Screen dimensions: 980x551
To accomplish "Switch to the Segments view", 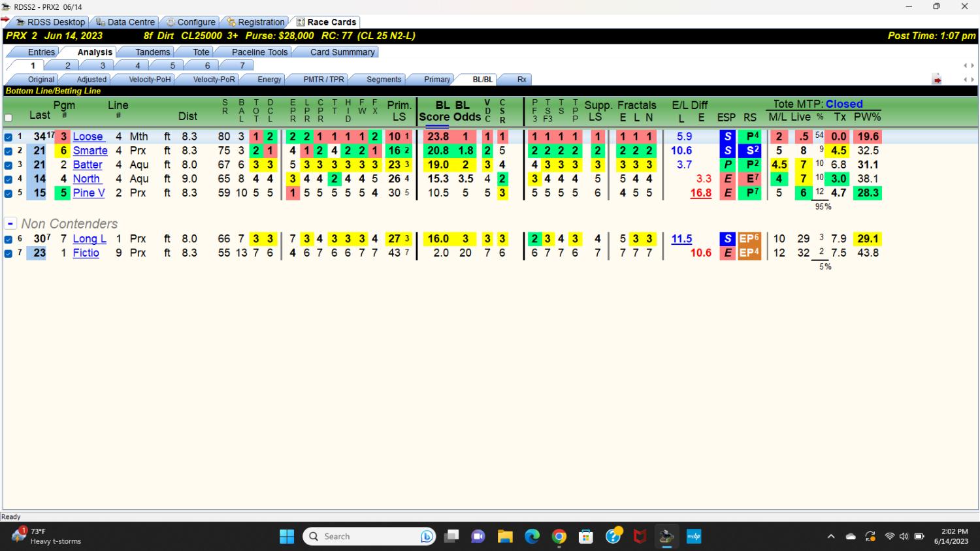I will [x=384, y=79].
